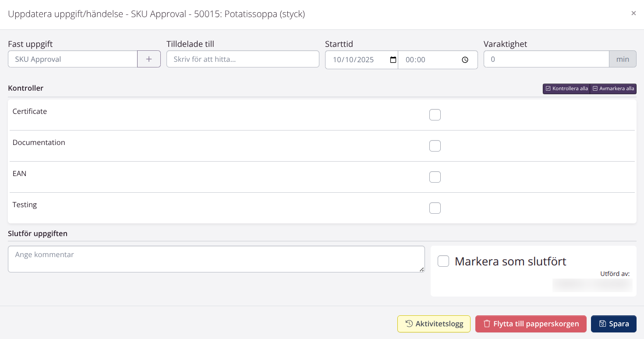Check the Certificate checkbox
644x339 pixels.
(x=435, y=115)
